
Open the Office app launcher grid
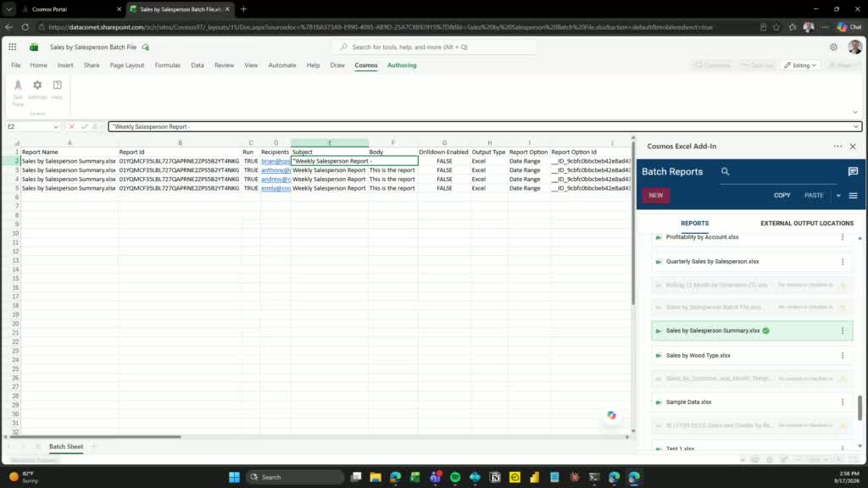click(x=12, y=47)
